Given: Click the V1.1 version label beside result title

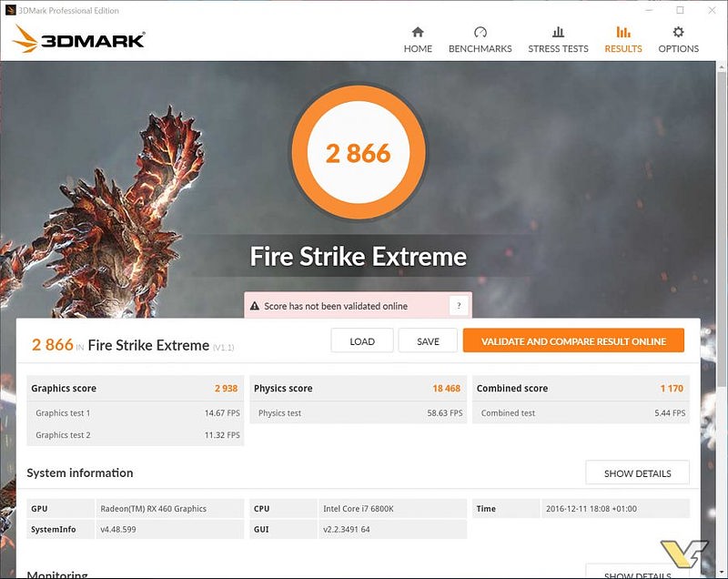Looking at the screenshot, I should coord(223,347).
